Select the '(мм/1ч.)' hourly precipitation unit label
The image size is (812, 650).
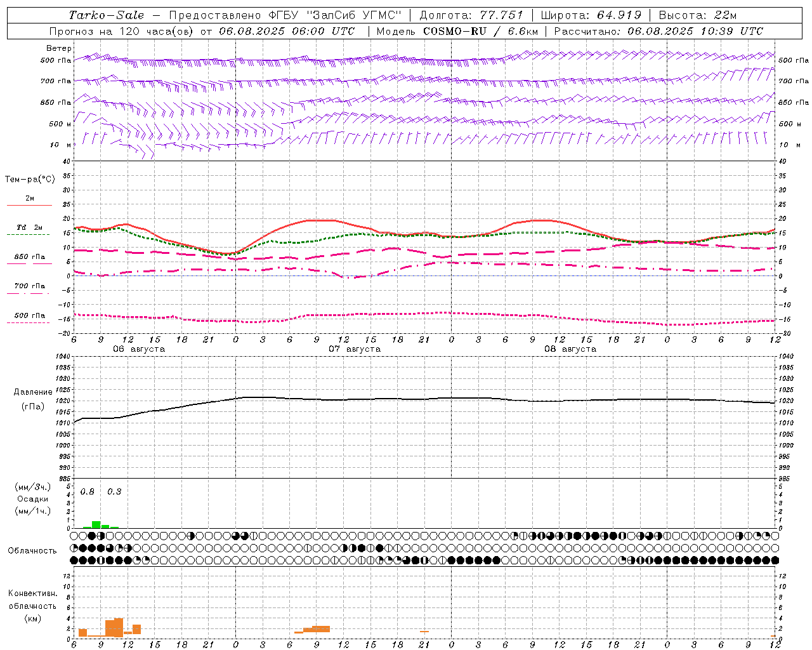pos(33,511)
